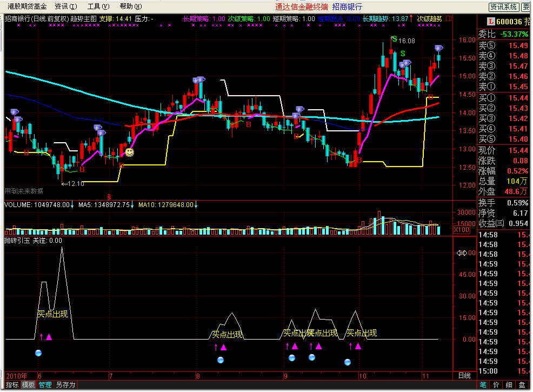Open the 工具(V) menu
533x392 pixels.
pyautogui.click(x=98, y=6)
